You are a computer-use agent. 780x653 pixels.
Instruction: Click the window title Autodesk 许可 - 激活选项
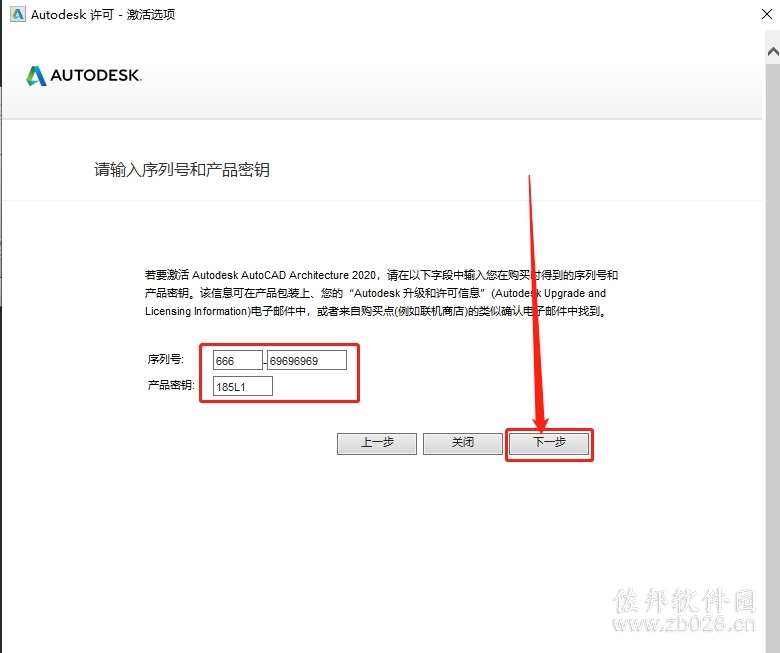103,14
